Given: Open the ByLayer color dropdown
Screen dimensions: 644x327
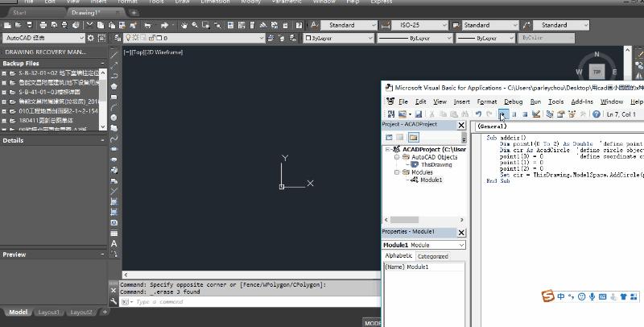Looking at the screenshot, I should 338,38.
